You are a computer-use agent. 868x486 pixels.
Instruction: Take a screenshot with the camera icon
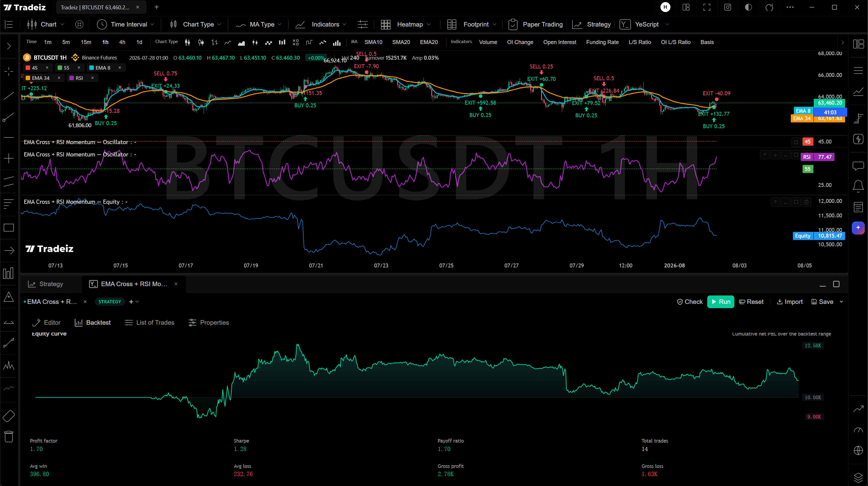click(x=727, y=7)
